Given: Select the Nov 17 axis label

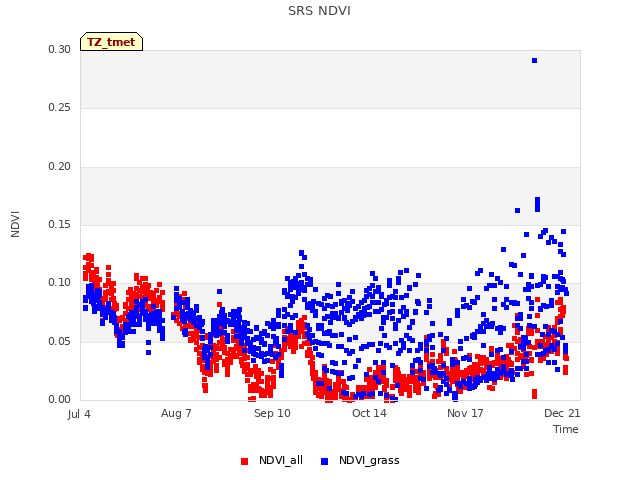Looking at the screenshot, I should [x=465, y=413].
